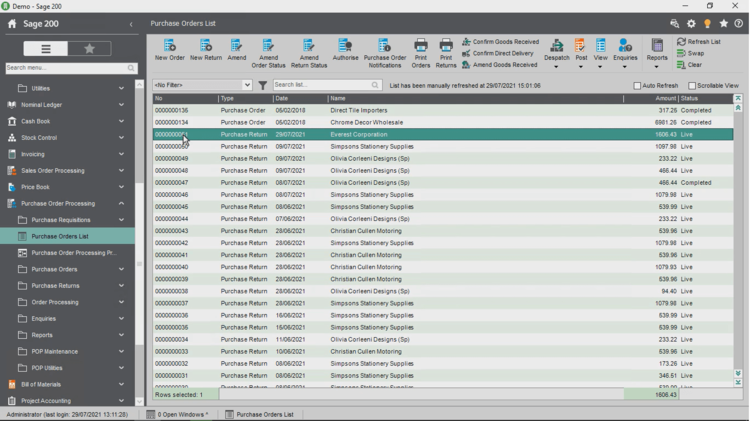Click the Print Returns icon
The height and width of the screenshot is (421, 750).
tap(446, 53)
